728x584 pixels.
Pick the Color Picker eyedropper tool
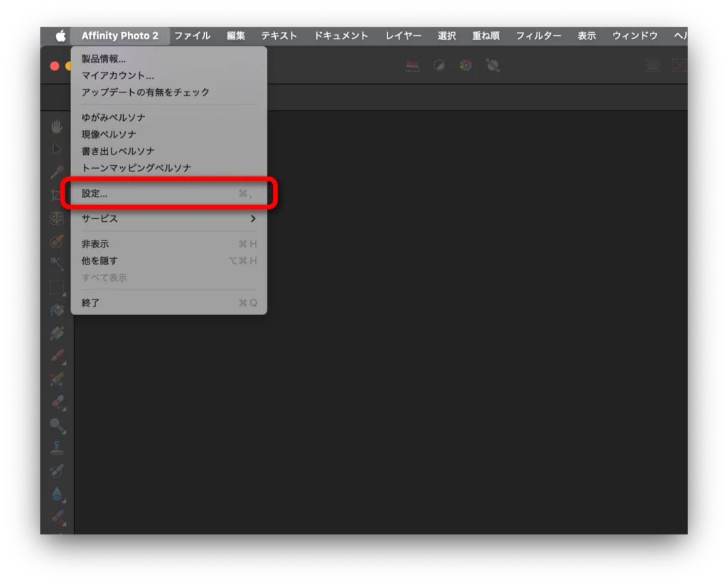(x=57, y=172)
